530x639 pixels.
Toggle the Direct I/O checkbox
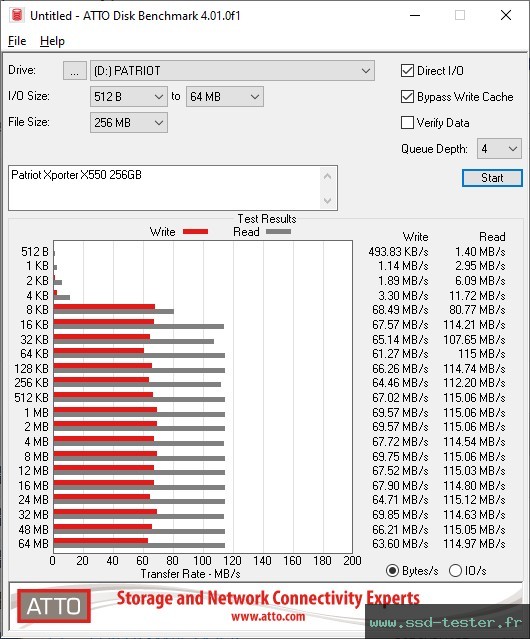point(407,71)
